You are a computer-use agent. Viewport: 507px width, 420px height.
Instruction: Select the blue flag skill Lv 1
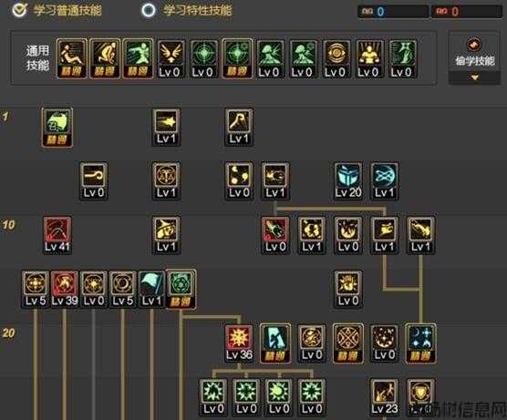pos(151,289)
